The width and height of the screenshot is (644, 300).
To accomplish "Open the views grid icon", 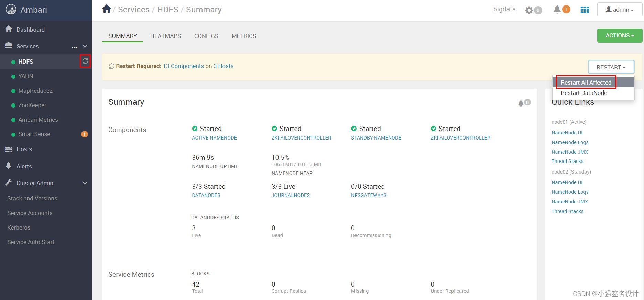I will tap(585, 10).
